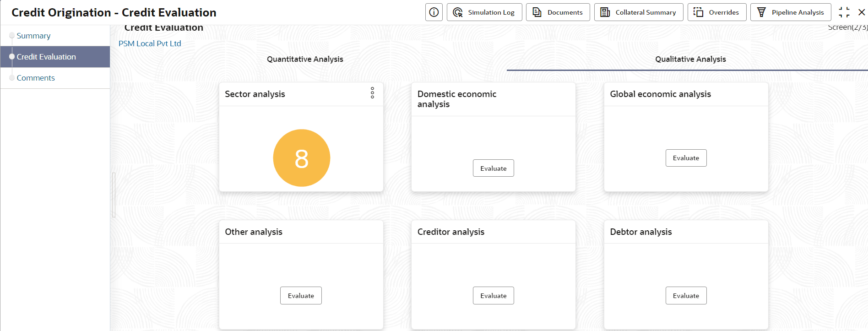Open Pipeline Analysis

791,12
